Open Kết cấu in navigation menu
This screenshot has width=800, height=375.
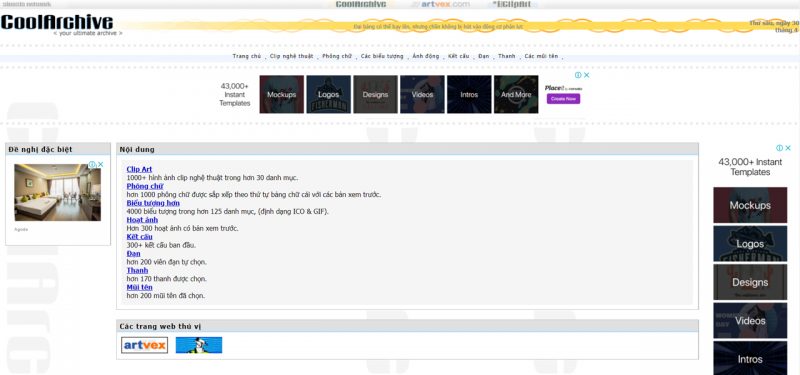pyautogui.click(x=458, y=56)
